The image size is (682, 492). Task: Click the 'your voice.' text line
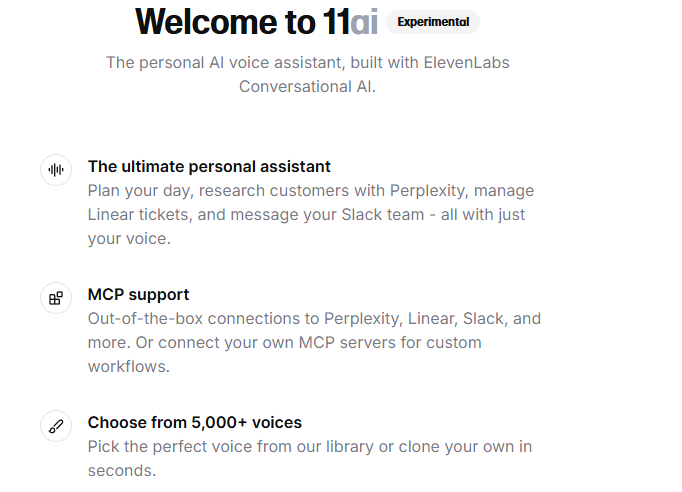[129, 239]
